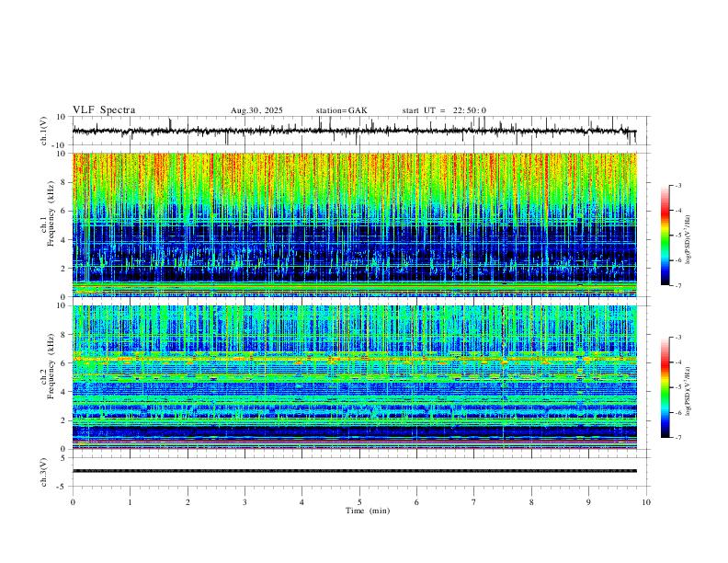Click the "-5" label on ch.1 color bar
Viewport: 728px width, 563px height.
point(677,236)
